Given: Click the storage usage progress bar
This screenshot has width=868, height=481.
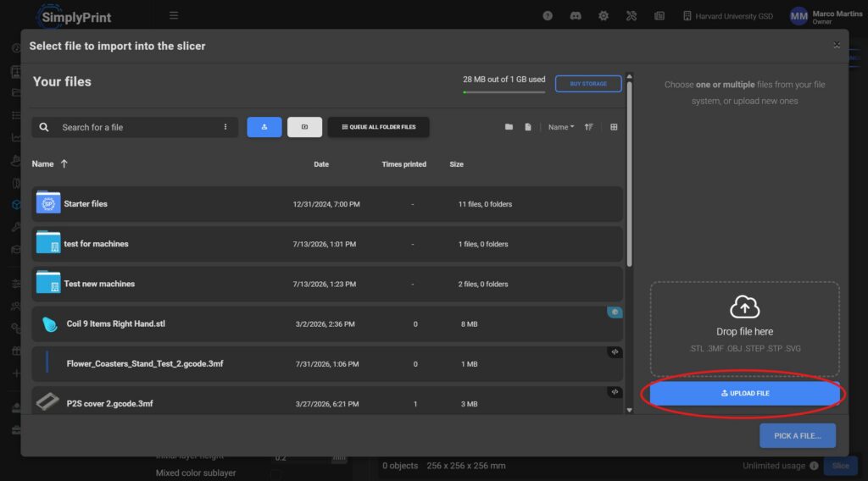Looking at the screenshot, I should [x=504, y=92].
